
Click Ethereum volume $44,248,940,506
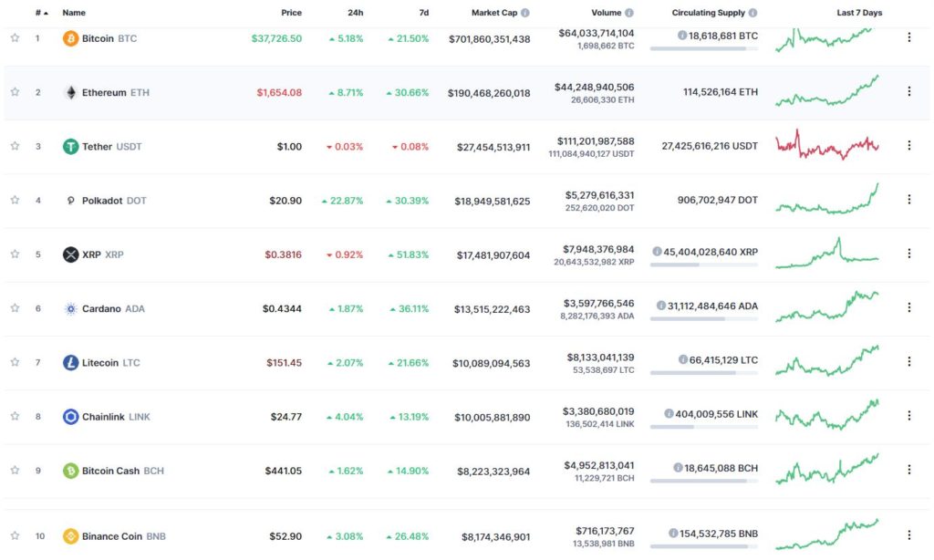coord(595,87)
